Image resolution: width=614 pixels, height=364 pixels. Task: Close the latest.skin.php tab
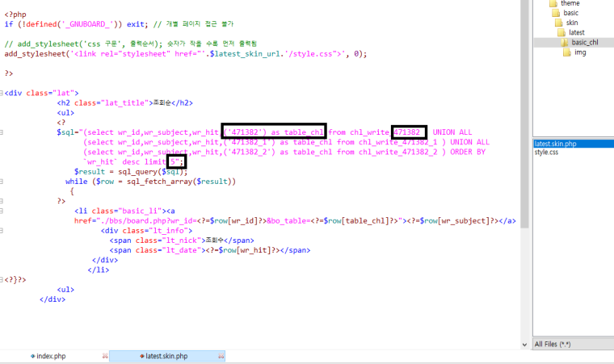tap(221, 356)
